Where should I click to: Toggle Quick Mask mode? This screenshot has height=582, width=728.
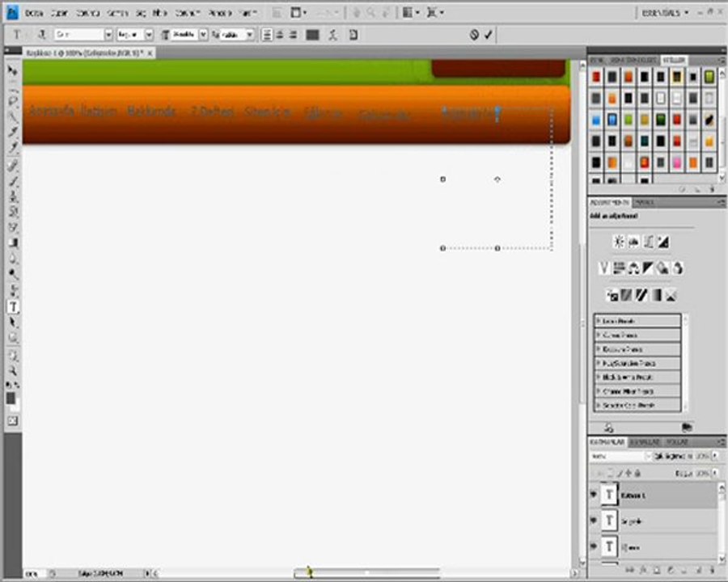click(x=13, y=421)
